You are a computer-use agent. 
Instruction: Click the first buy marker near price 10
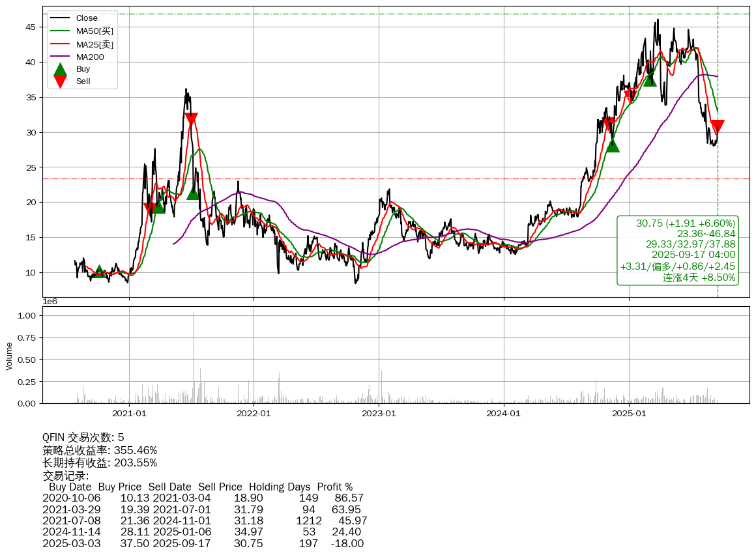[98, 272]
